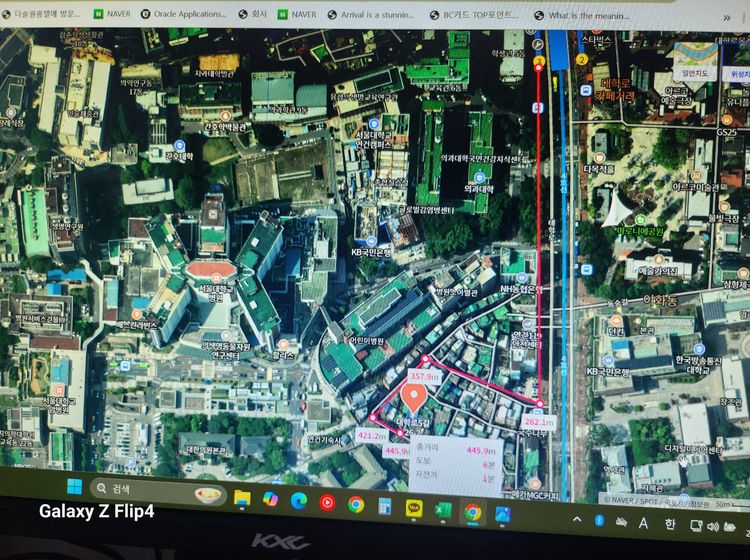Click the 간호대학 school icon
750x560 pixels.
click(180, 145)
